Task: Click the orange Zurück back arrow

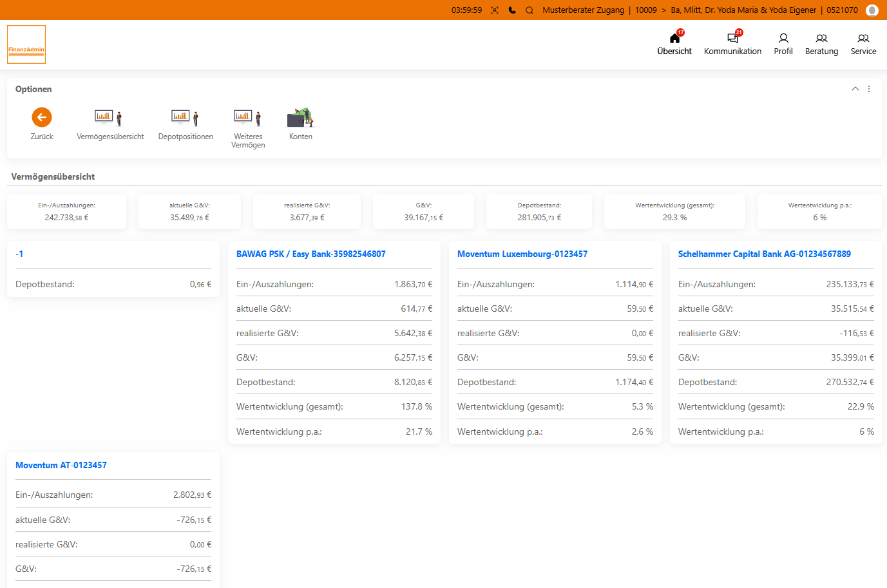Action: 42,117
